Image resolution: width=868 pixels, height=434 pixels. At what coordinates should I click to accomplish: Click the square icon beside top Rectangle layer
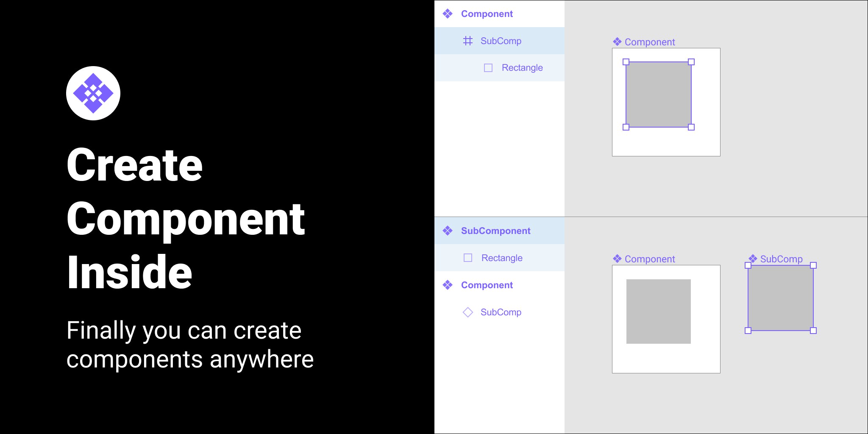coord(488,68)
